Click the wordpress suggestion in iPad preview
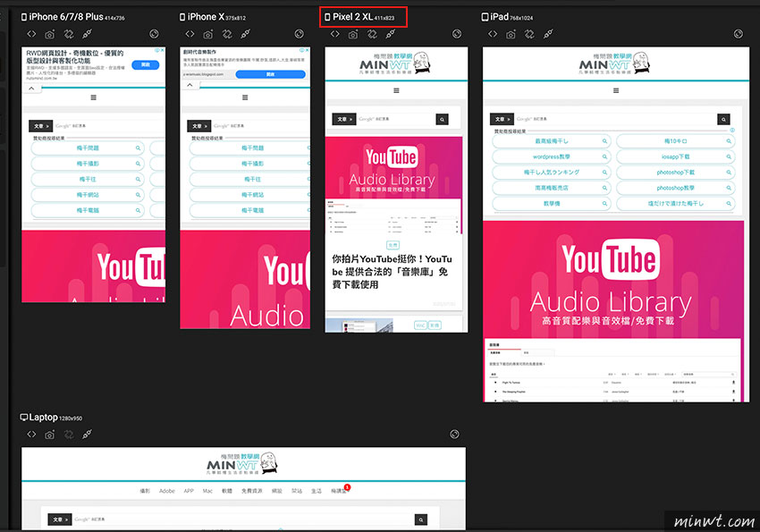760x532 pixels. click(552, 156)
